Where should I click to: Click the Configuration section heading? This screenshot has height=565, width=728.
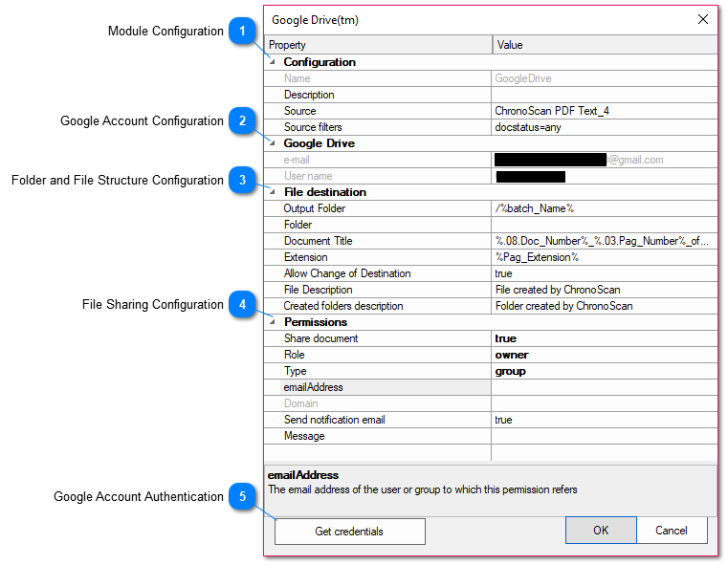click(320, 62)
